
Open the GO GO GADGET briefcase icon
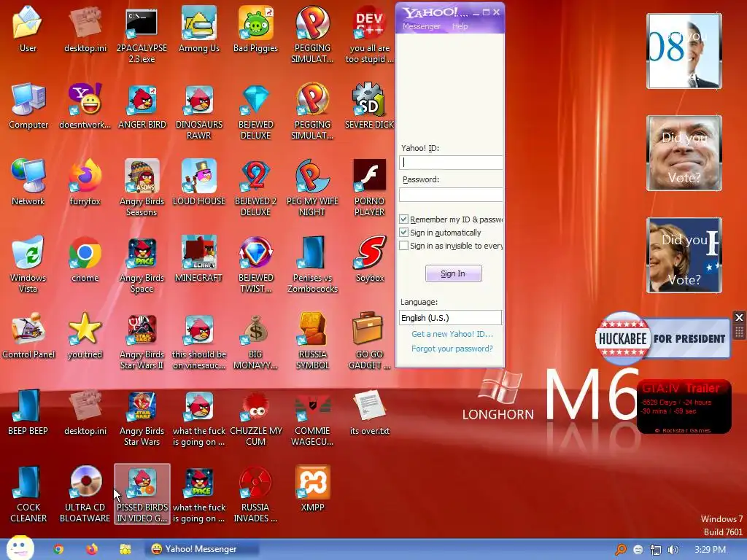[369, 341]
